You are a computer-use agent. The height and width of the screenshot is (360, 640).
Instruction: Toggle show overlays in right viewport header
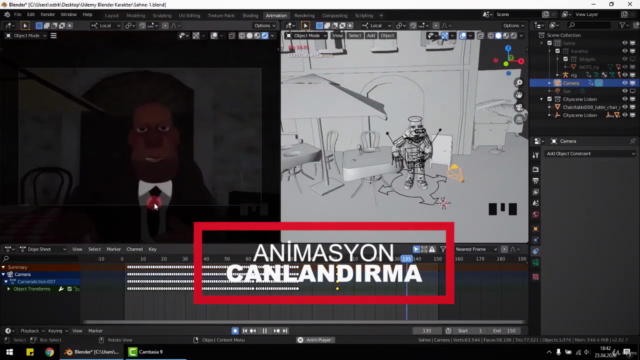462,36
